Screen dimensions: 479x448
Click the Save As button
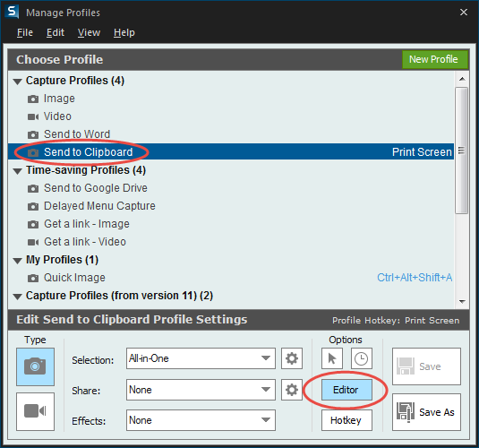[x=426, y=412]
